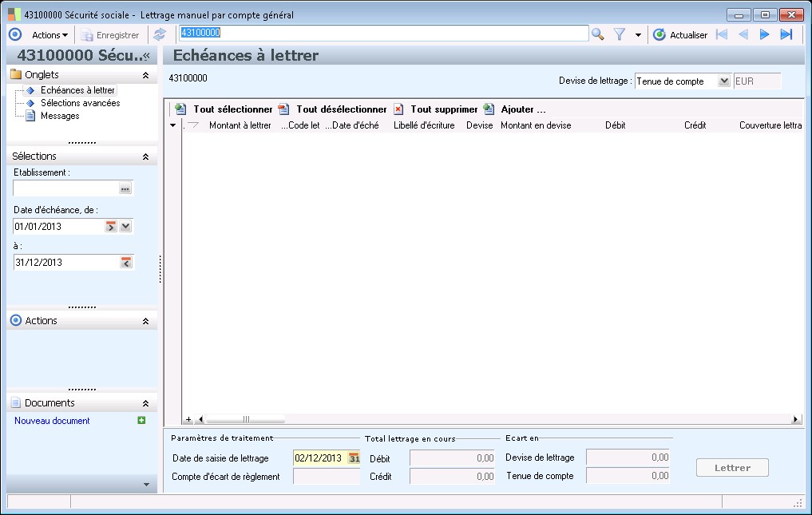Click the end due date field 31/12/2013
812x515 pixels.
[x=66, y=262]
